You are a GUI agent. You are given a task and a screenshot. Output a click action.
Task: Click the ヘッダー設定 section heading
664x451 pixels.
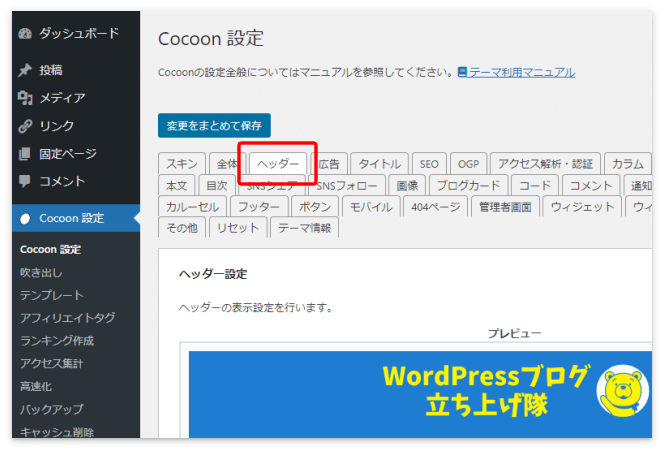pyautogui.click(x=213, y=274)
